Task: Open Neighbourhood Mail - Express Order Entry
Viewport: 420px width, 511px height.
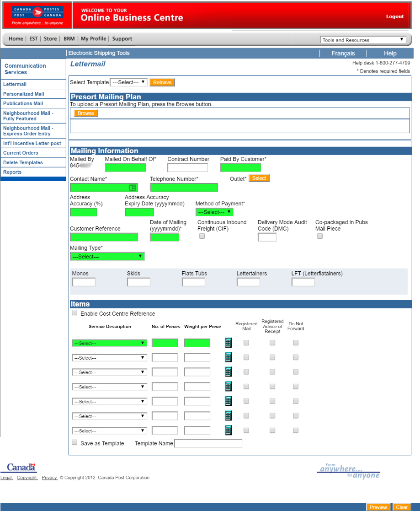Action: (33, 131)
